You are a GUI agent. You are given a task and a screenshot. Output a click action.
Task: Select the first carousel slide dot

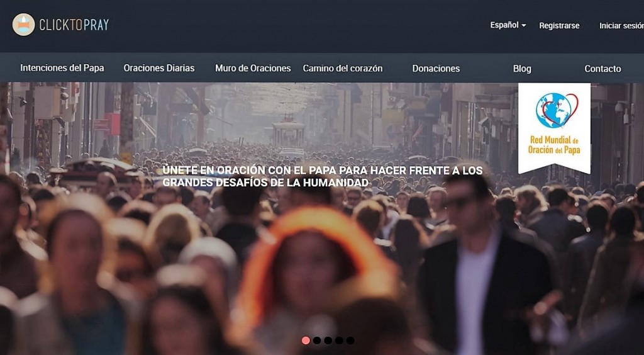coord(306,341)
